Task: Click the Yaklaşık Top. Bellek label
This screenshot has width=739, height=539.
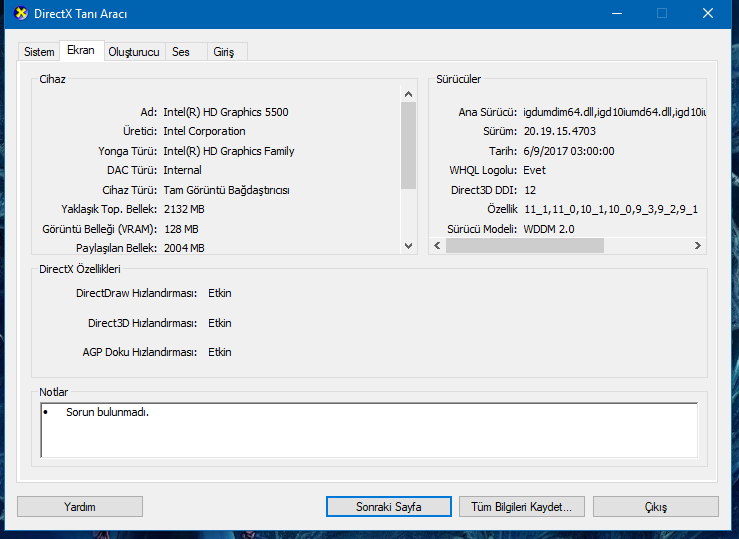Action: 109,209
